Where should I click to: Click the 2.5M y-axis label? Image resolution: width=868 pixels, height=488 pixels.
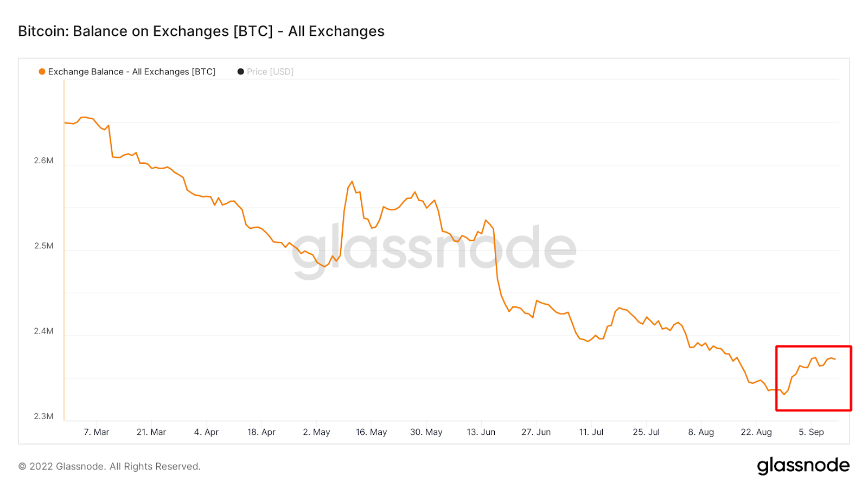(x=44, y=246)
